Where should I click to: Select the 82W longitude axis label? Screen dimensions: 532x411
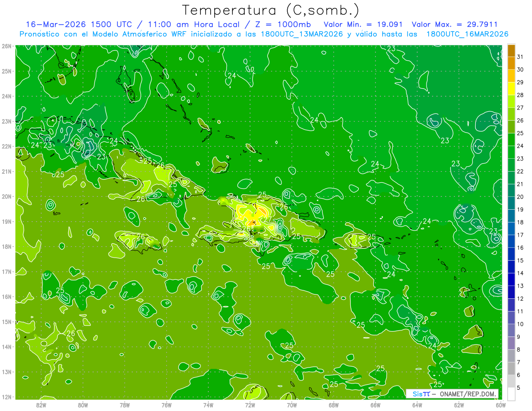[41, 405]
